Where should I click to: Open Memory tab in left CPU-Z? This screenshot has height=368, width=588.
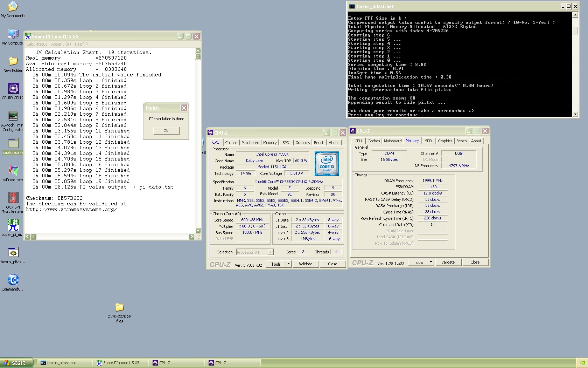coord(269,143)
